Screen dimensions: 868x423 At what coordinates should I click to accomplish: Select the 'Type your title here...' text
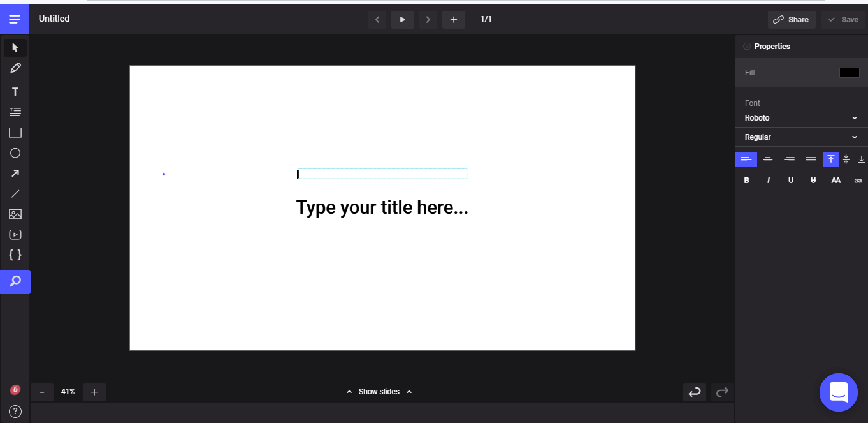tap(382, 207)
